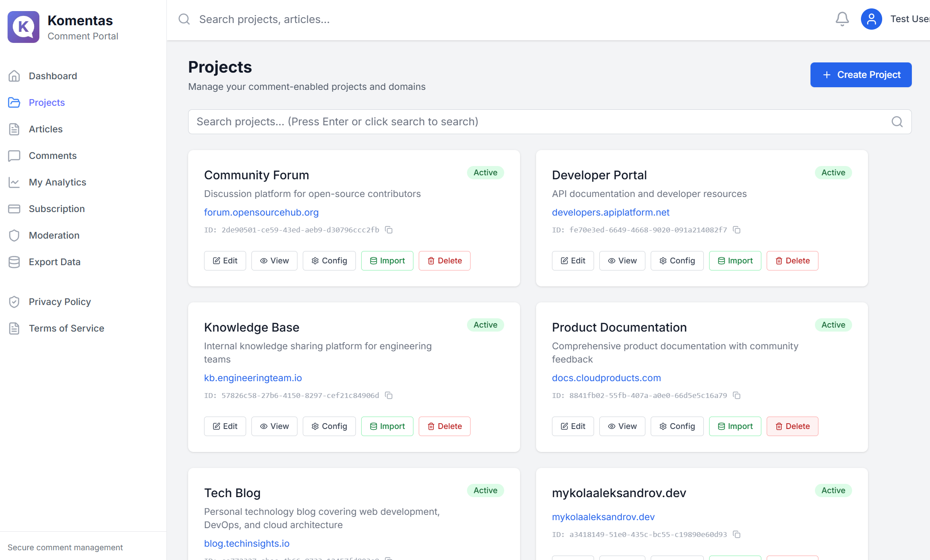Open Moderation via shield icon
Viewport: 930px width, 560px height.
coord(15,235)
